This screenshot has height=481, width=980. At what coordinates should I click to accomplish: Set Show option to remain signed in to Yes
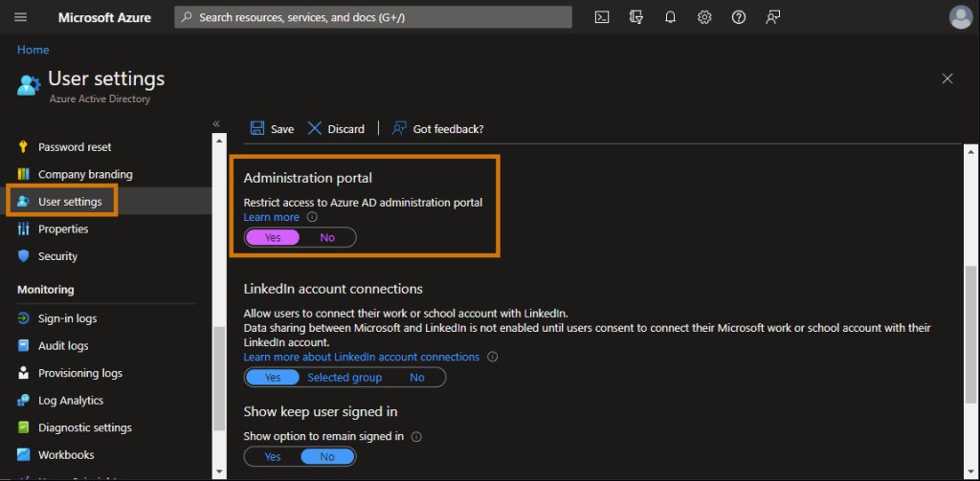[x=273, y=457]
